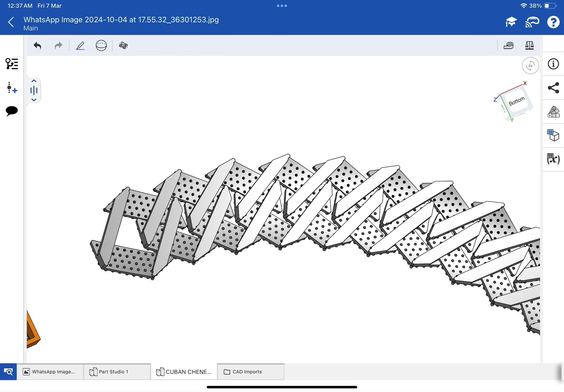Tap the undo arrow
The image size is (564, 392).
37,46
